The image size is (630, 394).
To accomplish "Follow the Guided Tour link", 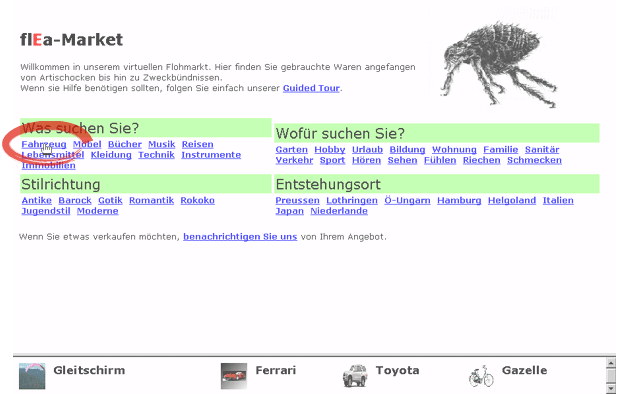I will 311,88.
